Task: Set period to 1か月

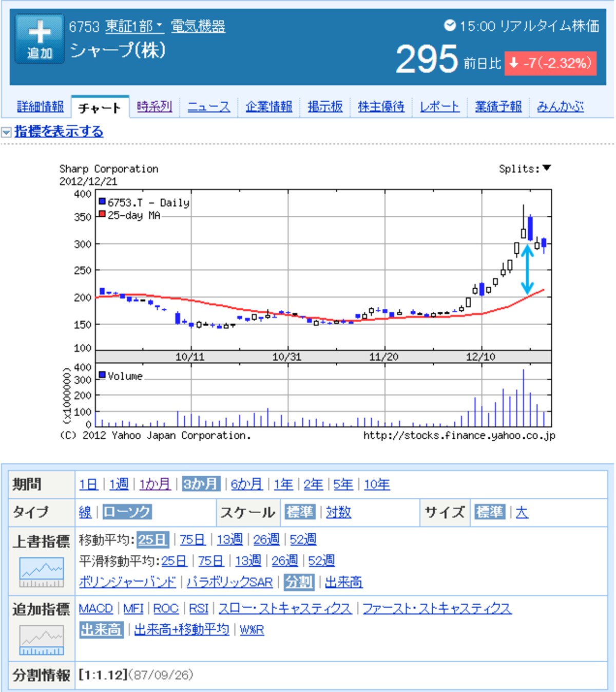Action: 155,484
